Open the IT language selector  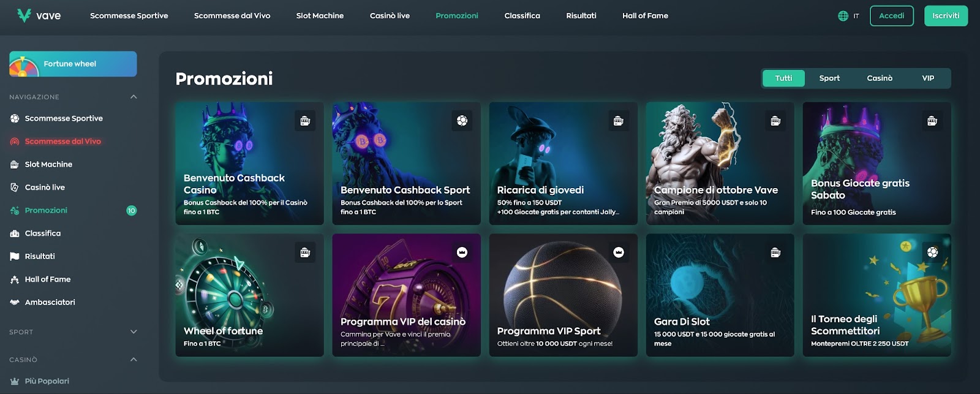pyautogui.click(x=848, y=16)
